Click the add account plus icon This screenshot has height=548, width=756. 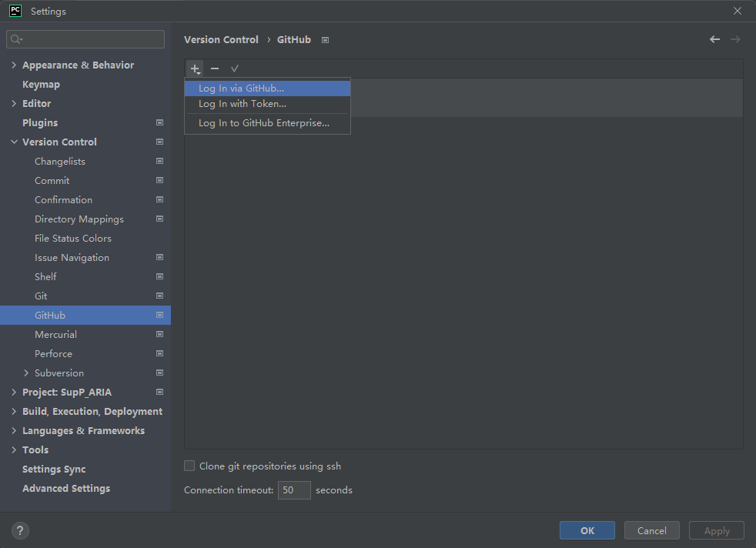click(195, 68)
